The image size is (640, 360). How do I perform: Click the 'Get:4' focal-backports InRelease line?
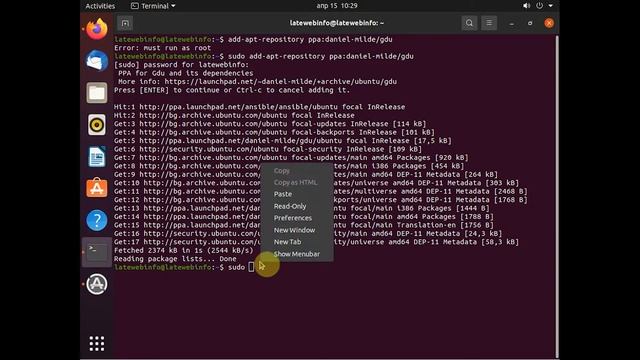click(x=274, y=132)
